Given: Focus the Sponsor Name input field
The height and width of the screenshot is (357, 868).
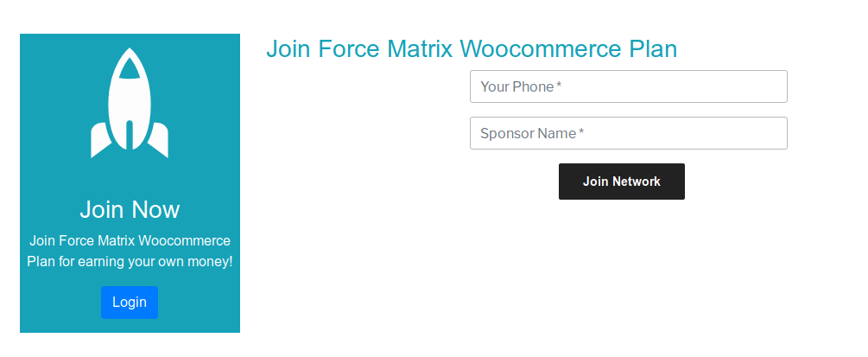Looking at the screenshot, I should click(628, 133).
